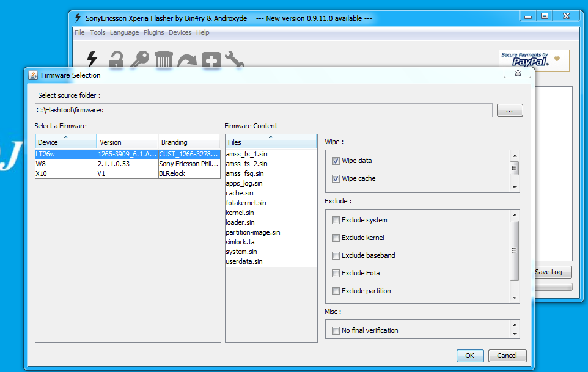This screenshot has width=588, height=372.
Task: Open the Help menu
Action: click(202, 32)
